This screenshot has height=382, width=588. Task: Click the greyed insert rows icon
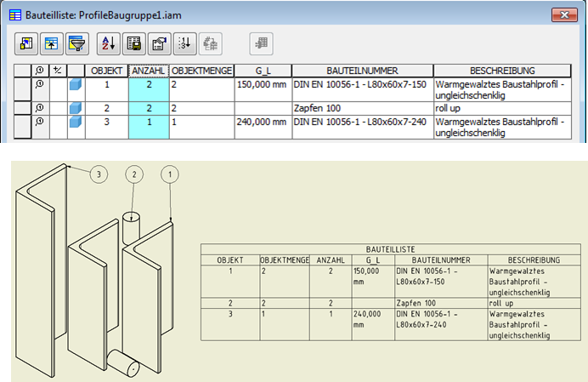click(262, 43)
